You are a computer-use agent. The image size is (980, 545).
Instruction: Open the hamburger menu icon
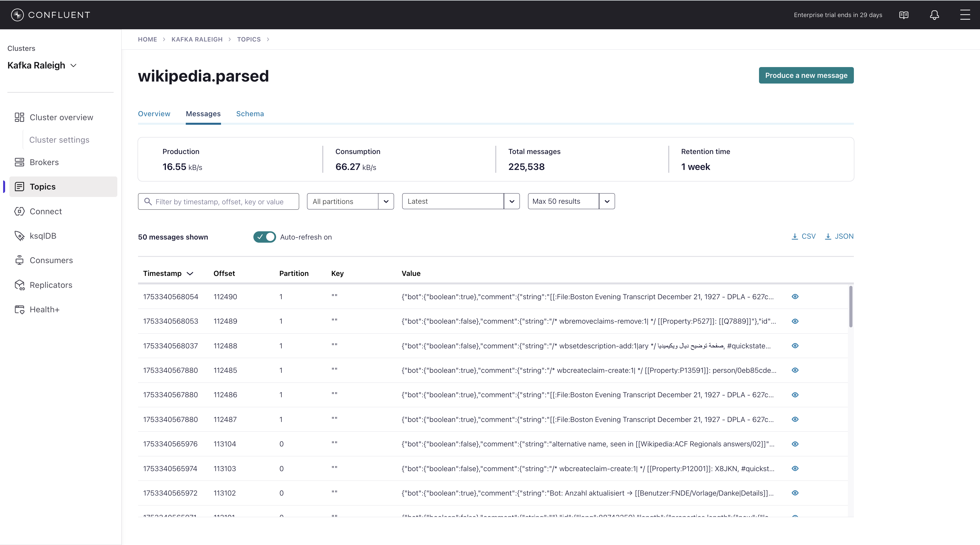965,15
